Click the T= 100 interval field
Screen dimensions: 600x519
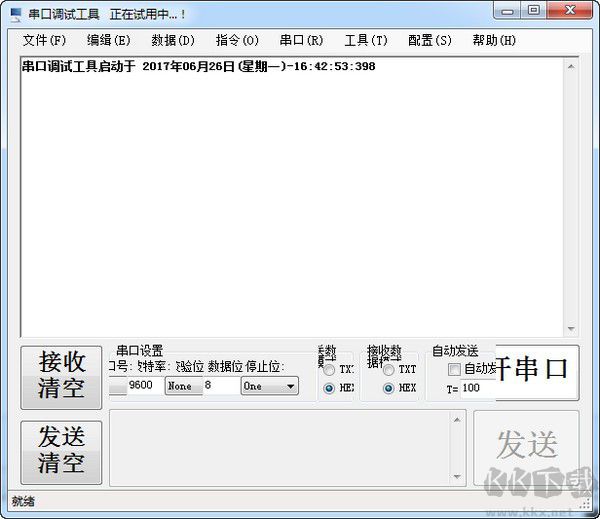click(478, 388)
